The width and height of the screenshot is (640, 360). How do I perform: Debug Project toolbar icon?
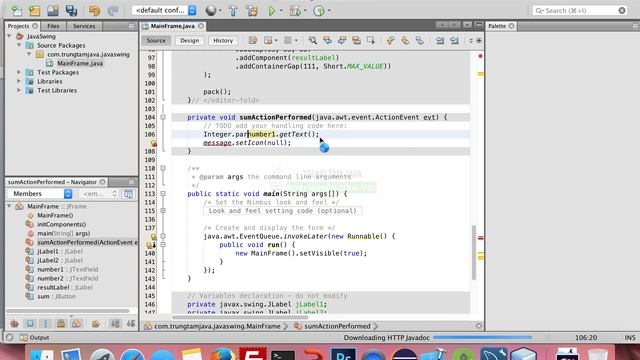tap(295, 11)
